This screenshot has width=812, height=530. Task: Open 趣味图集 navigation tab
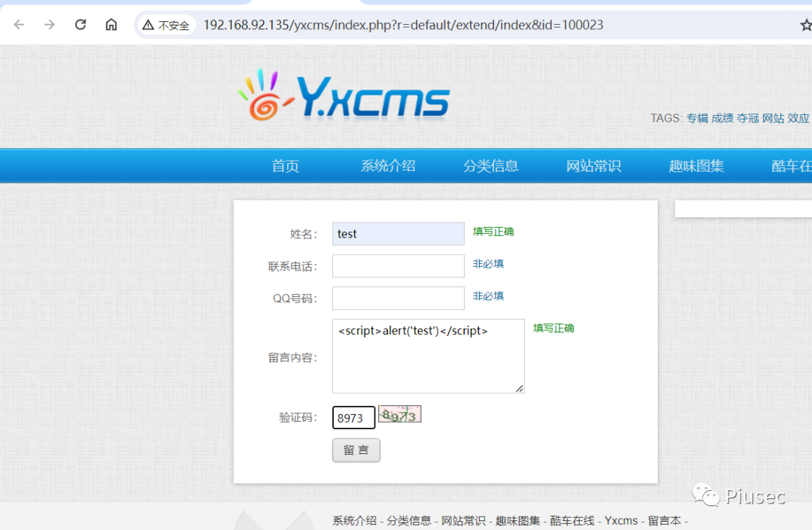(x=696, y=166)
